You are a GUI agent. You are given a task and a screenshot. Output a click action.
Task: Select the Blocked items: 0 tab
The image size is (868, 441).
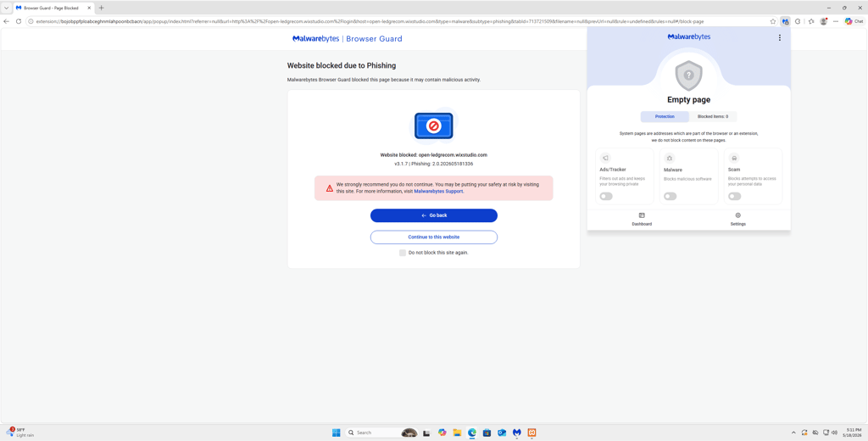click(713, 117)
